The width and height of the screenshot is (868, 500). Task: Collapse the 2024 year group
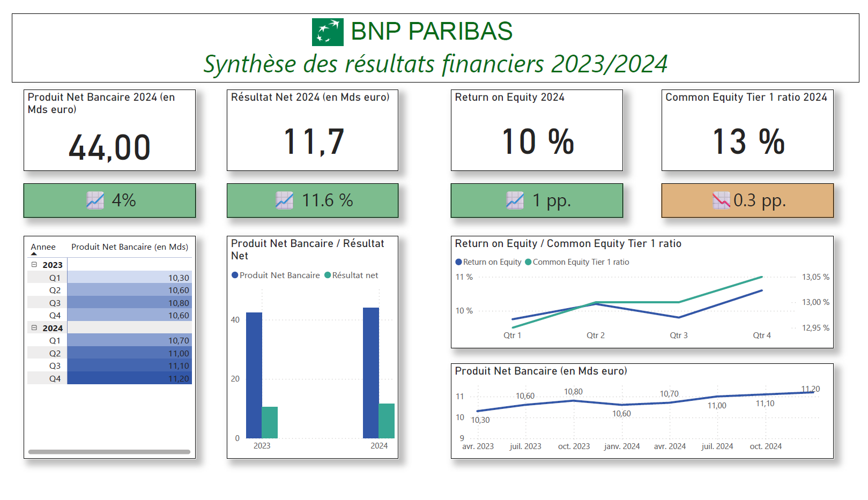(x=34, y=328)
